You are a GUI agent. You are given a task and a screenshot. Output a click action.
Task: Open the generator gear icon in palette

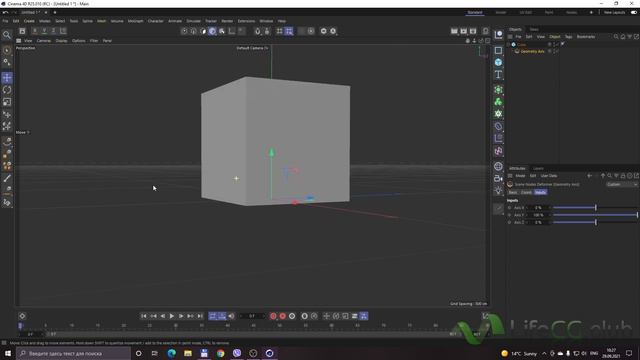pyautogui.click(x=498, y=114)
